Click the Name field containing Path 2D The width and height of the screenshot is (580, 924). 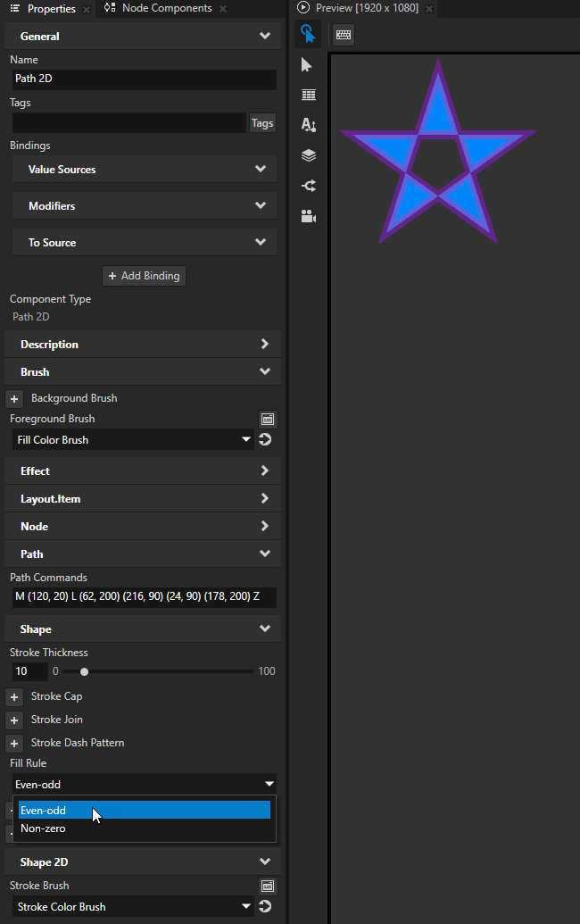point(145,79)
